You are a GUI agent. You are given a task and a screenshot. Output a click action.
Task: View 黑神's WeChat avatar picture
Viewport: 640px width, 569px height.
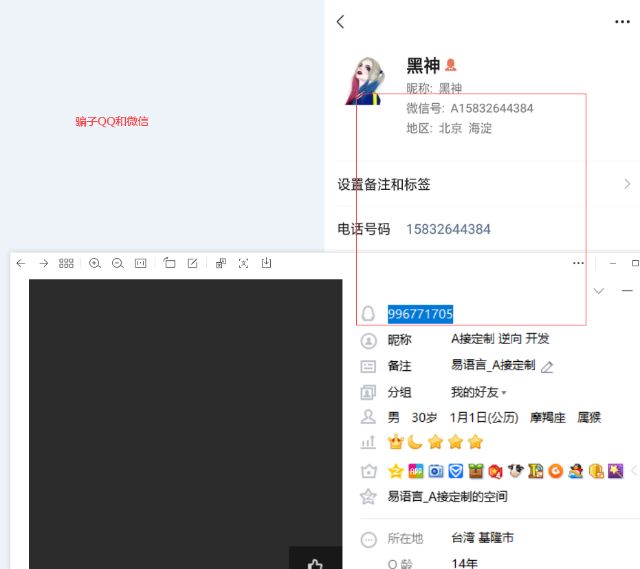tap(365, 81)
